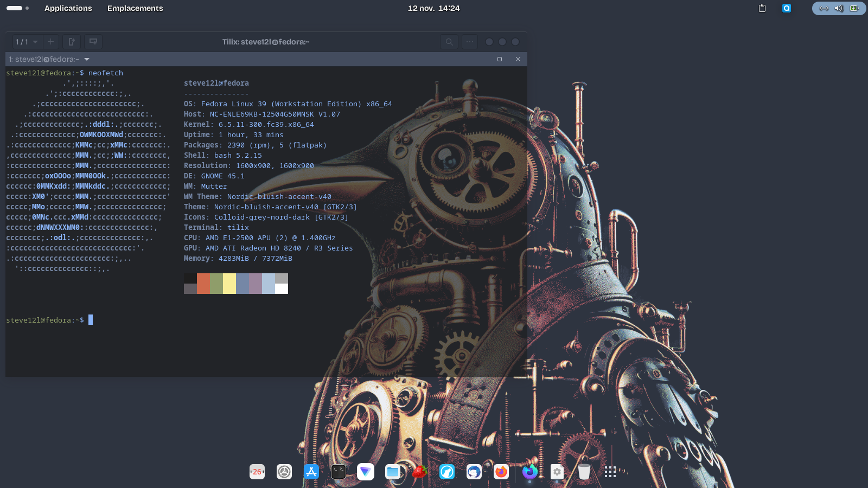Close the terminal pane with X icon
The image size is (868, 488).
coord(518,59)
